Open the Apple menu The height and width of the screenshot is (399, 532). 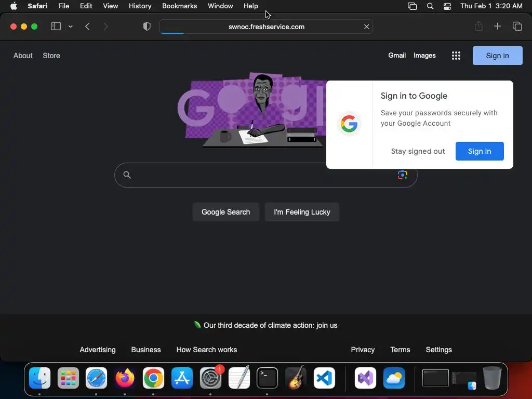14,6
